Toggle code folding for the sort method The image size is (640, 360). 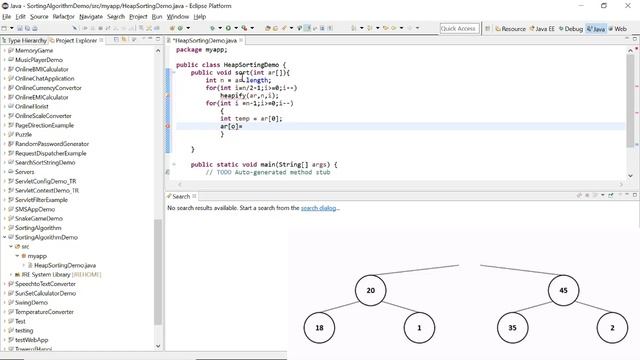click(174, 73)
